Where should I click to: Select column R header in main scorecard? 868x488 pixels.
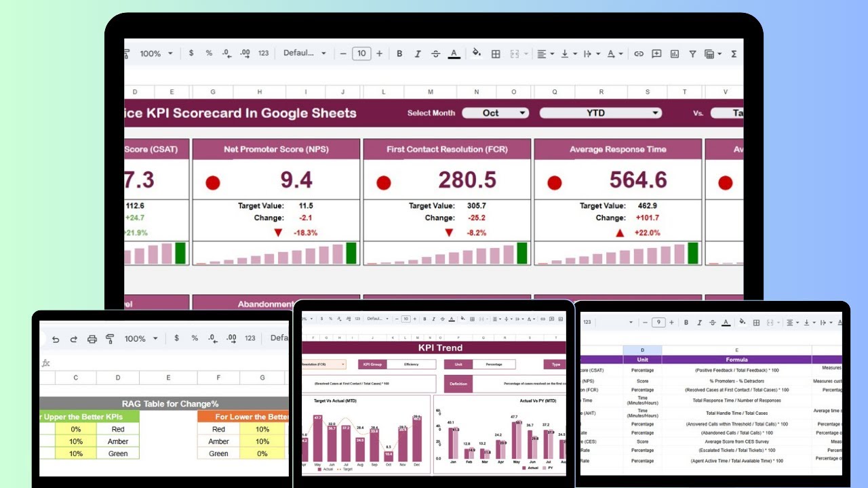click(601, 92)
